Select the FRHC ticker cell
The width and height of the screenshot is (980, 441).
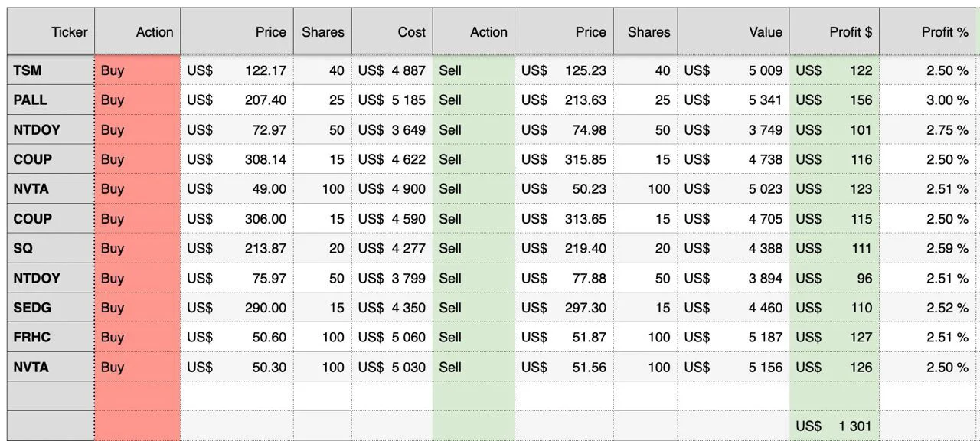(51, 337)
